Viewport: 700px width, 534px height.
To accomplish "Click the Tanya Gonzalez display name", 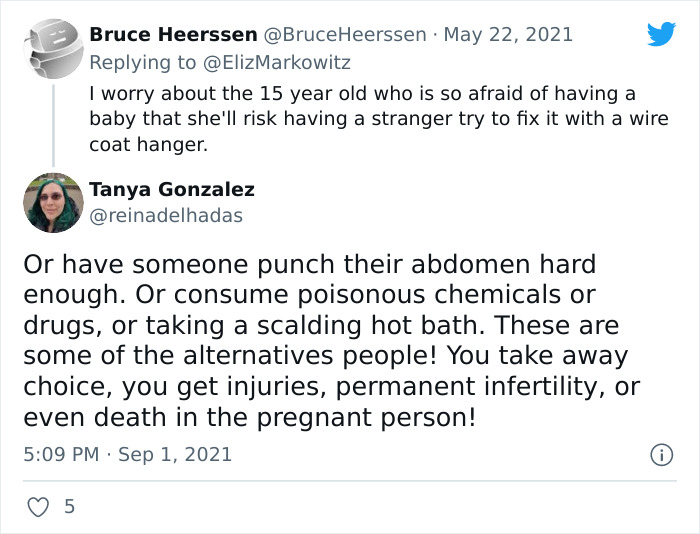I will click(x=172, y=189).
